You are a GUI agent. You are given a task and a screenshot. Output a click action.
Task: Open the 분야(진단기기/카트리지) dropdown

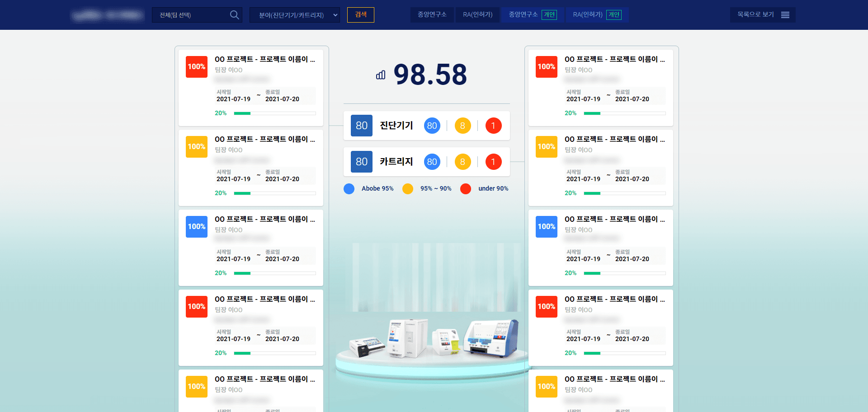[x=294, y=15]
